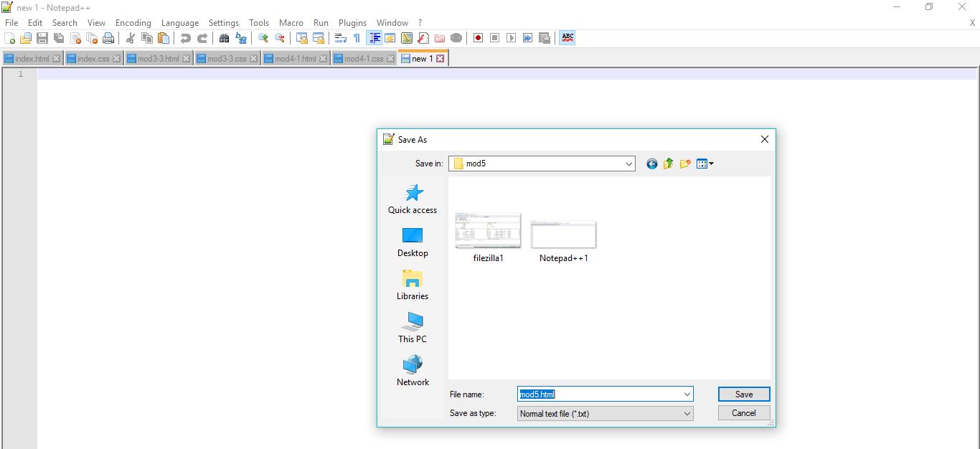Image resolution: width=980 pixels, height=449 pixels.
Task: Click the Zoom In magnifier icon
Action: click(263, 38)
